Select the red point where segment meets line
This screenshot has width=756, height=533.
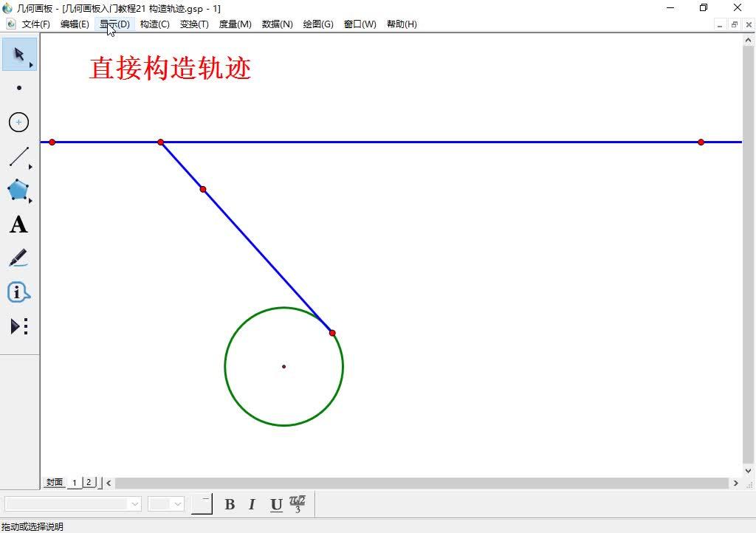tap(160, 142)
